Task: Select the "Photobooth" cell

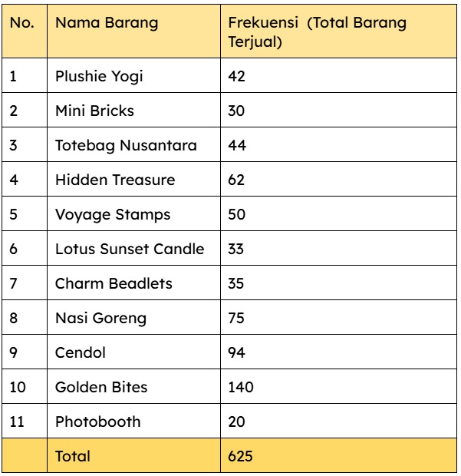Action: [x=97, y=421]
